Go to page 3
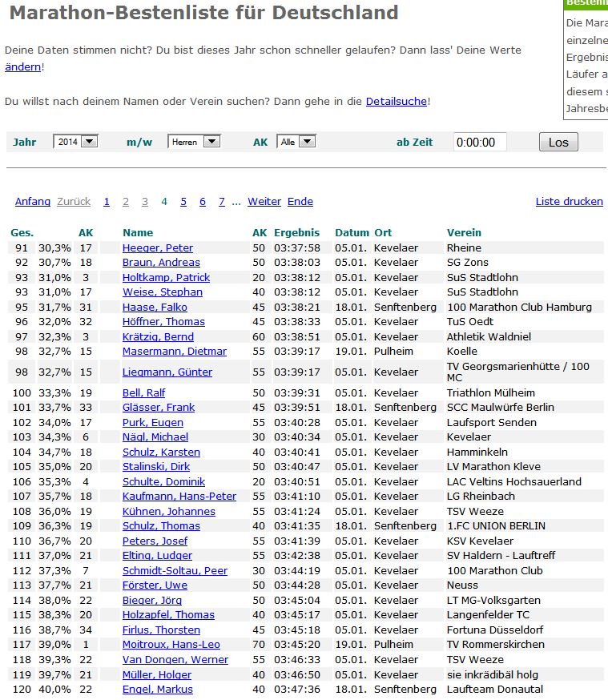 coord(145,201)
